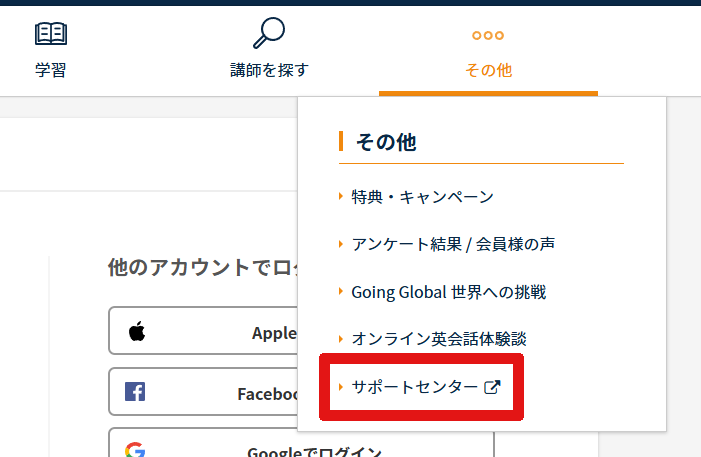Click the Google logo icon
This screenshot has height=457, width=701.
135,450
